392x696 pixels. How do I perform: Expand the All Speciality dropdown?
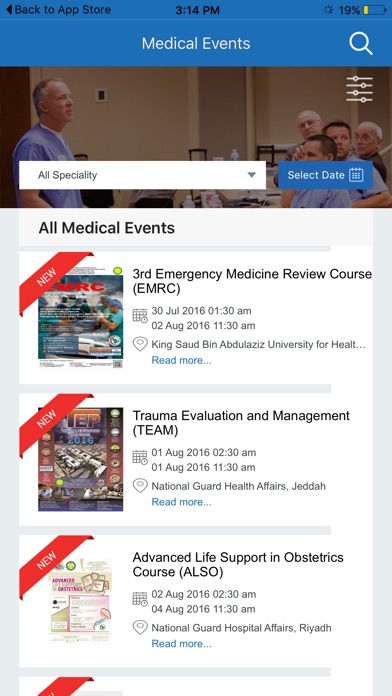pyautogui.click(x=143, y=175)
